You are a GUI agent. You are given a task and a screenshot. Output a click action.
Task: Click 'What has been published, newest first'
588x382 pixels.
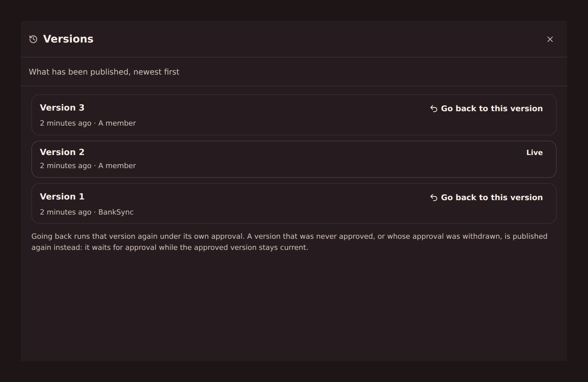tap(104, 72)
